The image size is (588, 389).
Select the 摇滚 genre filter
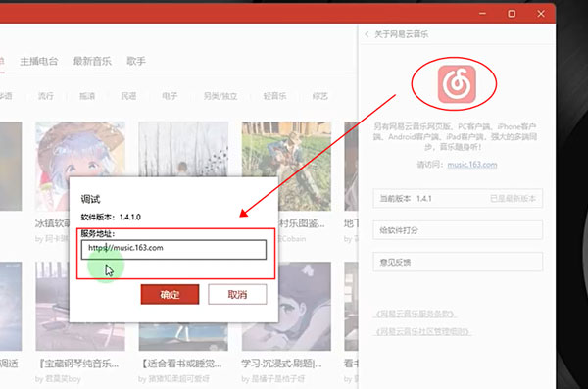pyautogui.click(x=87, y=96)
